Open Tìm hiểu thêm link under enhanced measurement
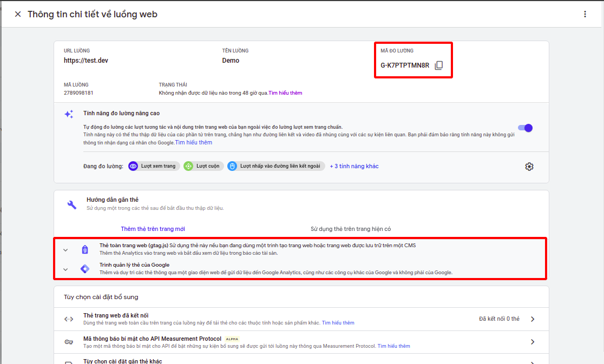The width and height of the screenshot is (604, 364). pyautogui.click(x=194, y=142)
